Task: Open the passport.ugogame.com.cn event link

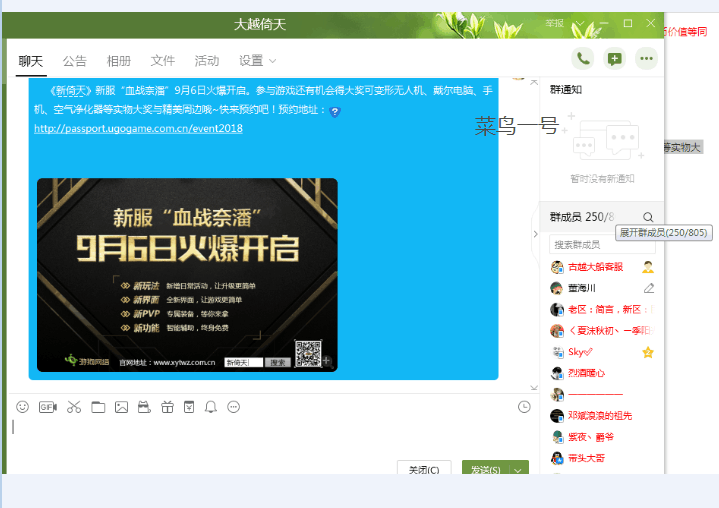Action: (138, 128)
